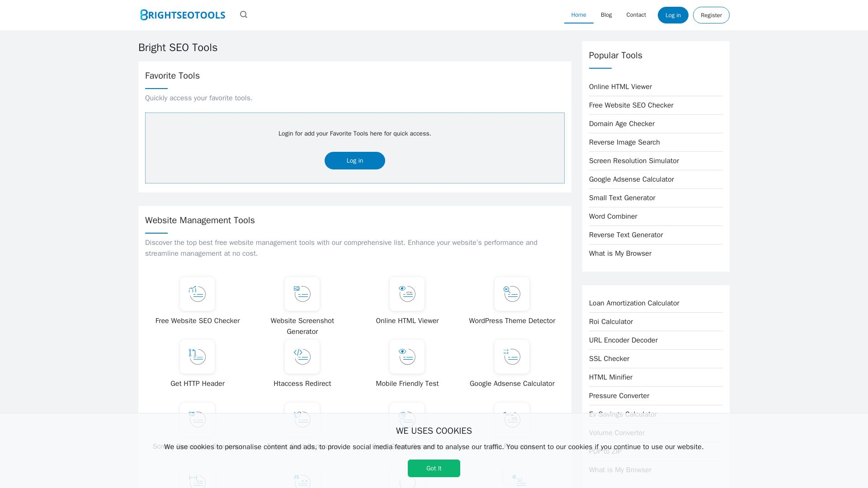
Task: Open Small Text Generator link
Action: click(622, 198)
